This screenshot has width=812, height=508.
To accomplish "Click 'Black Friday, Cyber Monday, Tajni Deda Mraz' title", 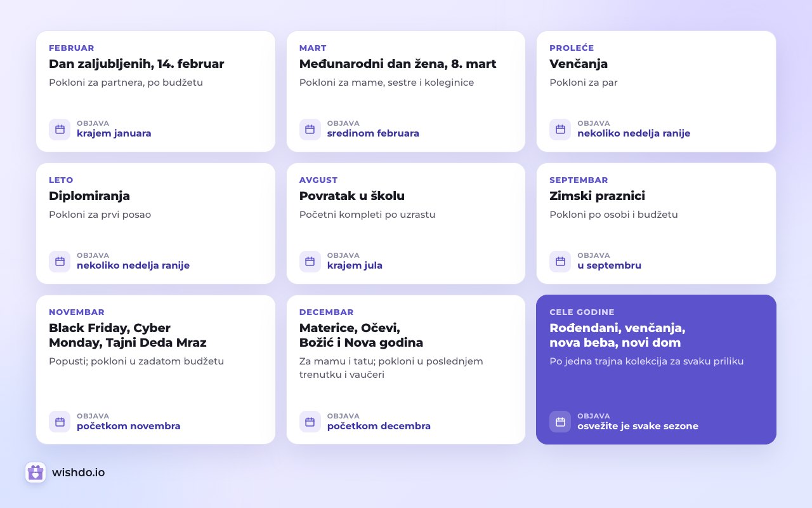I will tap(128, 335).
